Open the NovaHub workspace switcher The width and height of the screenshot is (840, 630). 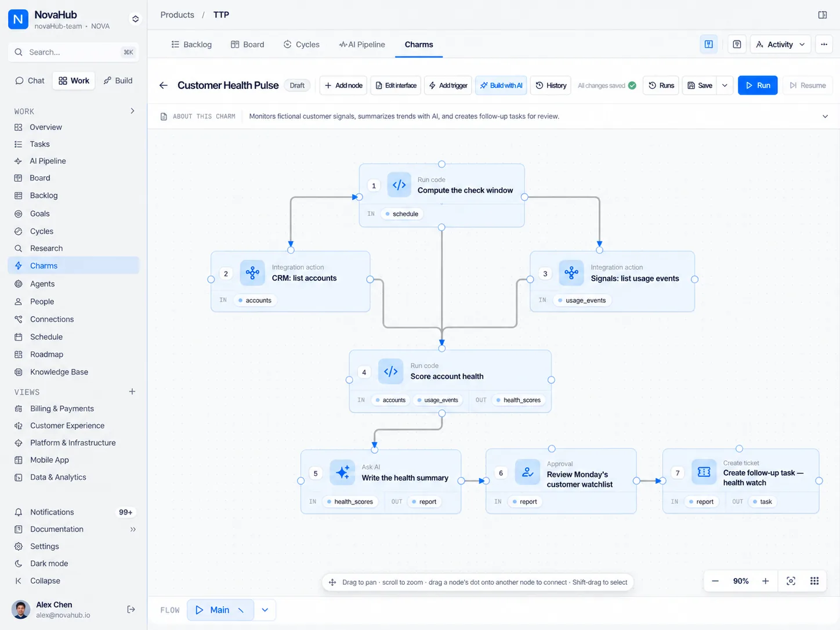point(135,19)
